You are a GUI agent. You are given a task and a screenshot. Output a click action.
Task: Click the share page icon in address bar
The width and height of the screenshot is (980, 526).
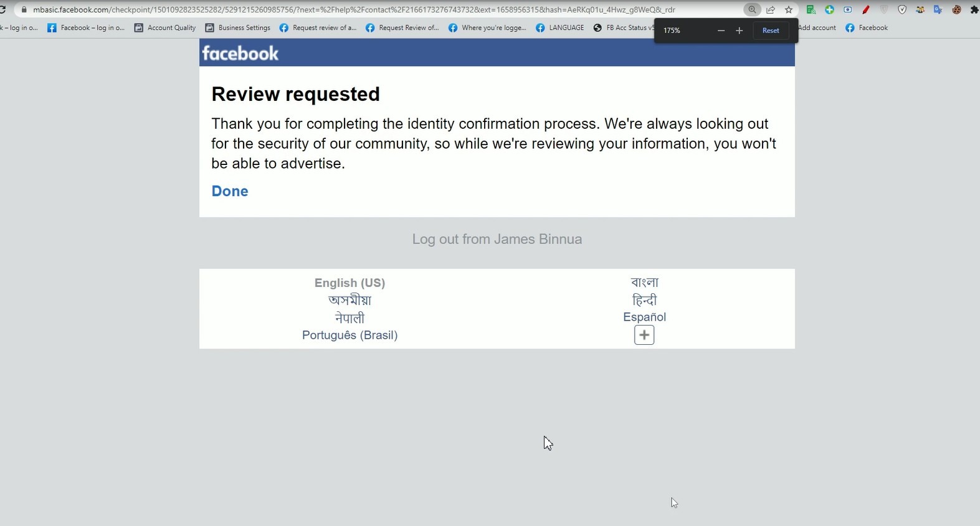(x=771, y=10)
